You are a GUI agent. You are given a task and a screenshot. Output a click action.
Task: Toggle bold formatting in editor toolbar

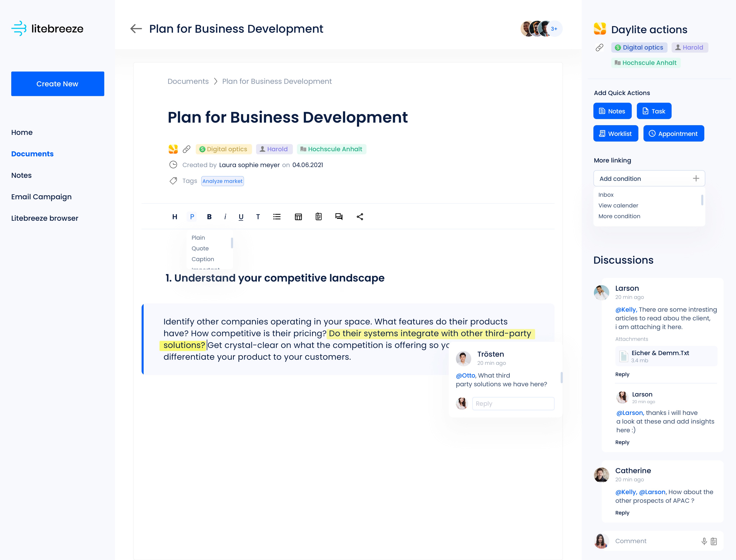[x=209, y=217]
